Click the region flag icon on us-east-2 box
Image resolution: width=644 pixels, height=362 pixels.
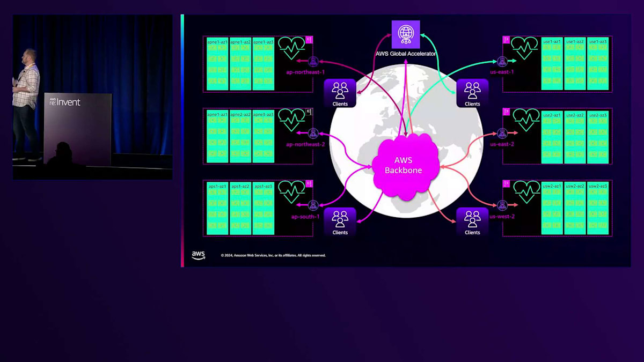506,112
